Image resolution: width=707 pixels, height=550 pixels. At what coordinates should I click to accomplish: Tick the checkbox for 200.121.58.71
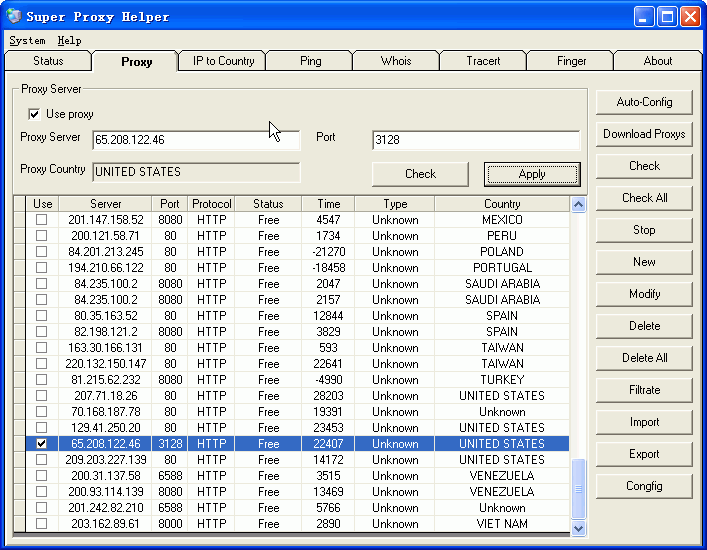[41, 235]
